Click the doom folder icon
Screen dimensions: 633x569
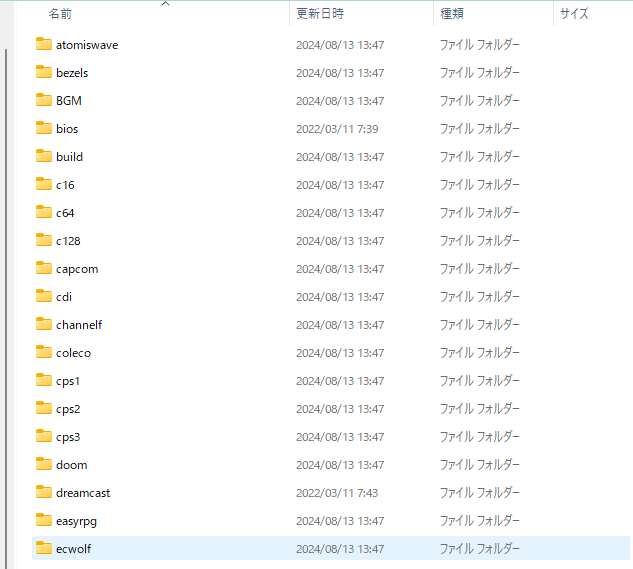pyautogui.click(x=44, y=464)
